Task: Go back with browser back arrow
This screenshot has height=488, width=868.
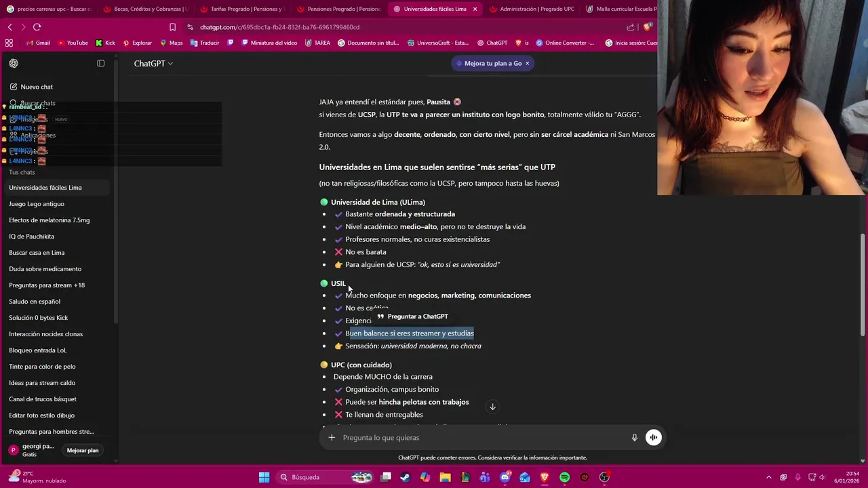Action: point(10,27)
